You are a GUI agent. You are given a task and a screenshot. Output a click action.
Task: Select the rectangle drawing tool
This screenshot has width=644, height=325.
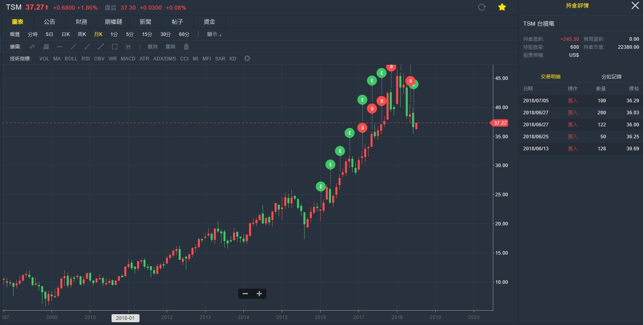(115, 47)
